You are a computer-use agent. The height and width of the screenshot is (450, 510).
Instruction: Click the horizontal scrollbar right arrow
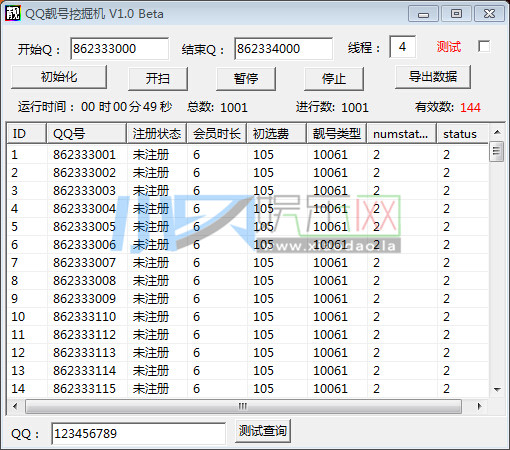coord(480,406)
